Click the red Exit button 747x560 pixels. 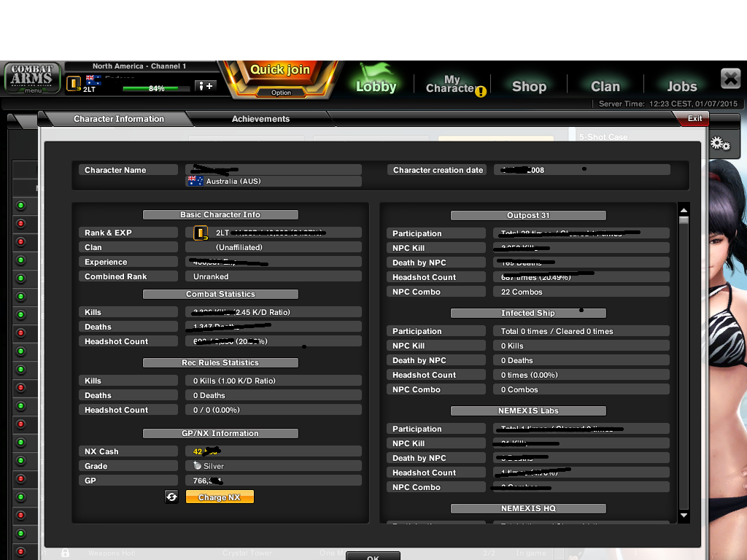[x=694, y=119]
